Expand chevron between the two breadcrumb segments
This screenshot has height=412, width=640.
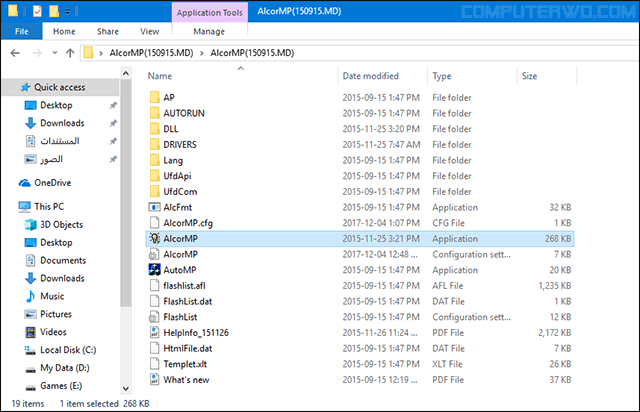[x=202, y=53]
